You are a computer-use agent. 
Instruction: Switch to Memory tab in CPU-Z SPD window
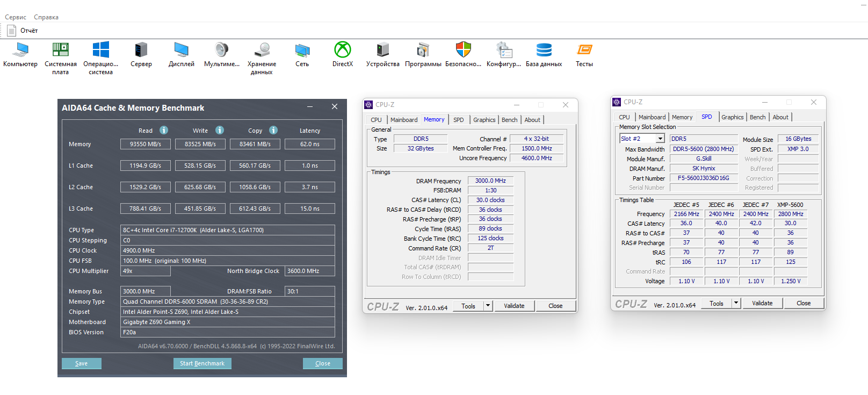pyautogui.click(x=682, y=117)
